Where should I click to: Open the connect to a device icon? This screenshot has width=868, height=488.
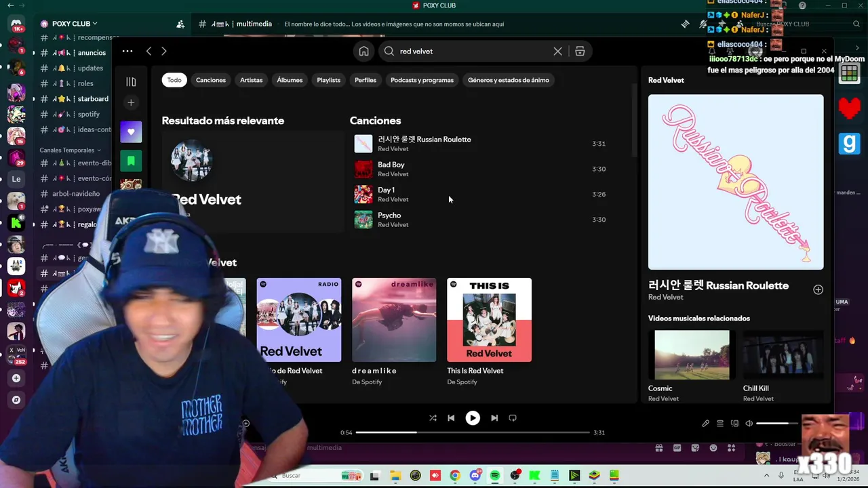coord(734,424)
